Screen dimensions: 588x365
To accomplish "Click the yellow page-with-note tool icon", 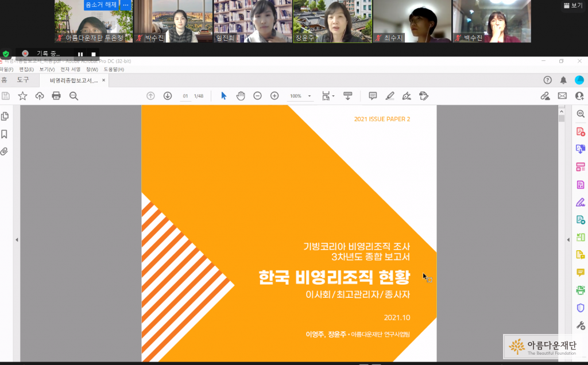I will (581, 255).
